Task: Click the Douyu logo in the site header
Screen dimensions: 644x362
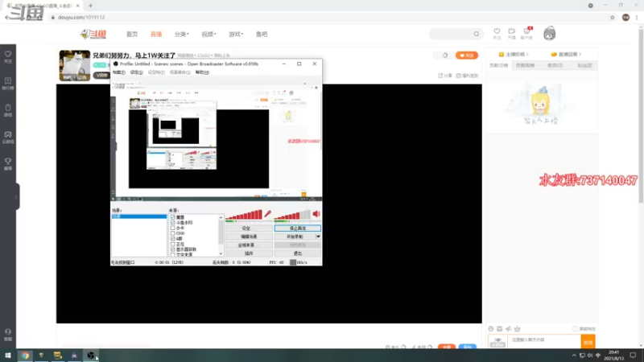Action: click(93, 34)
